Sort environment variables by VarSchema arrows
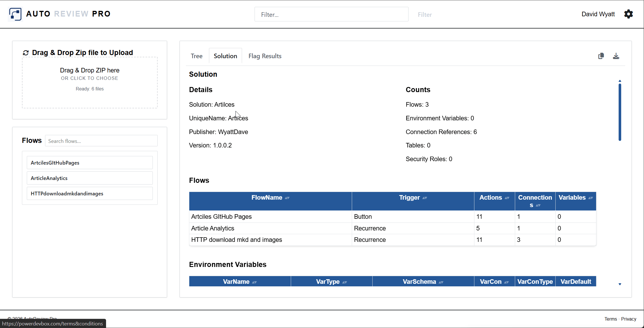This screenshot has width=644, height=328. point(441,282)
